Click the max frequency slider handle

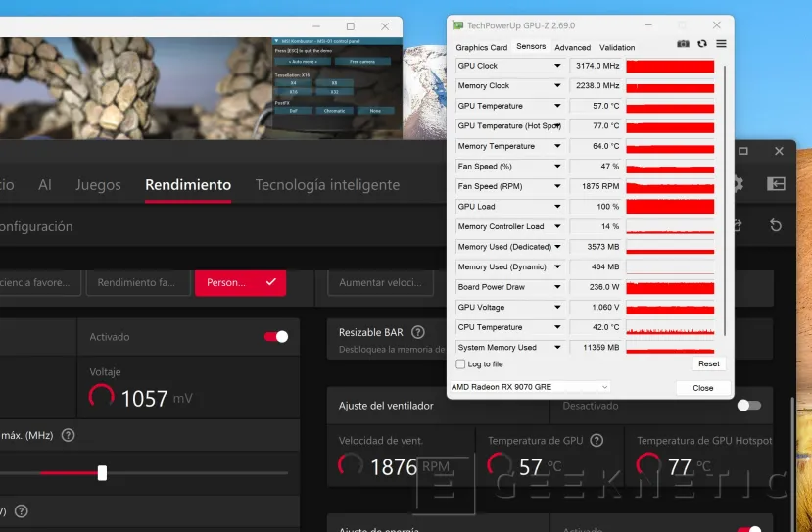coord(102,472)
